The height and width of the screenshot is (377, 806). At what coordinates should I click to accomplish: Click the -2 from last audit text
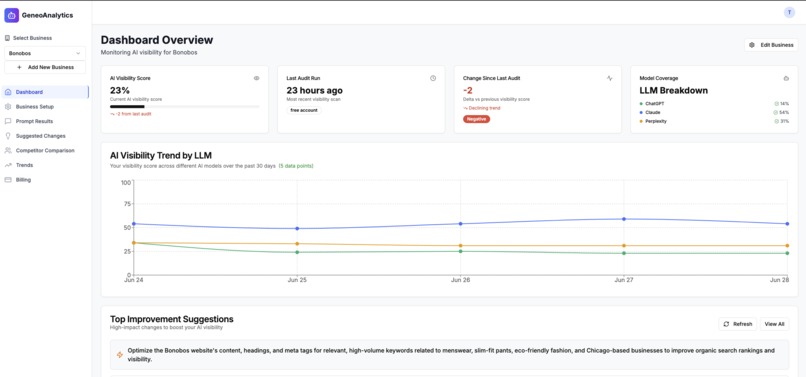pyautogui.click(x=133, y=114)
